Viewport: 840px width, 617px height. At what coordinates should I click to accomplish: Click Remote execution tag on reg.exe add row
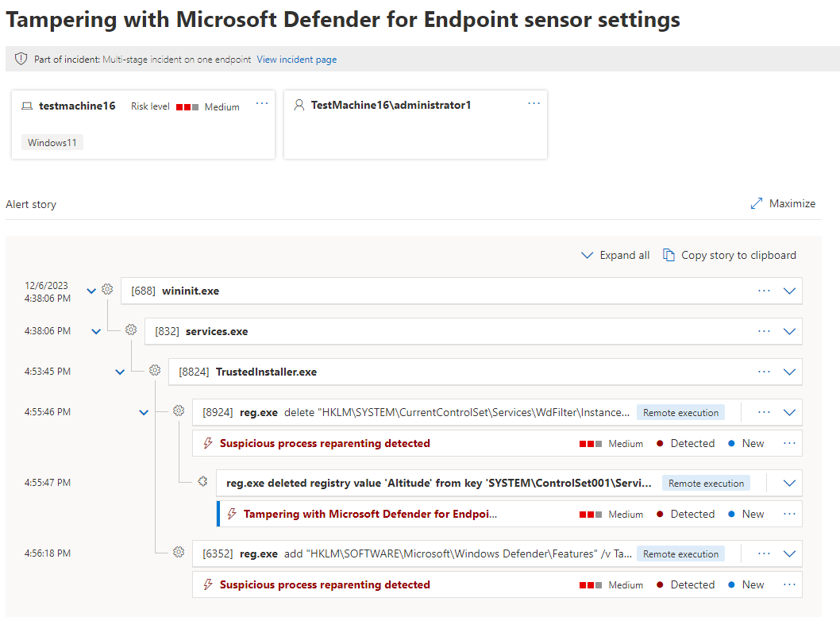pos(680,553)
